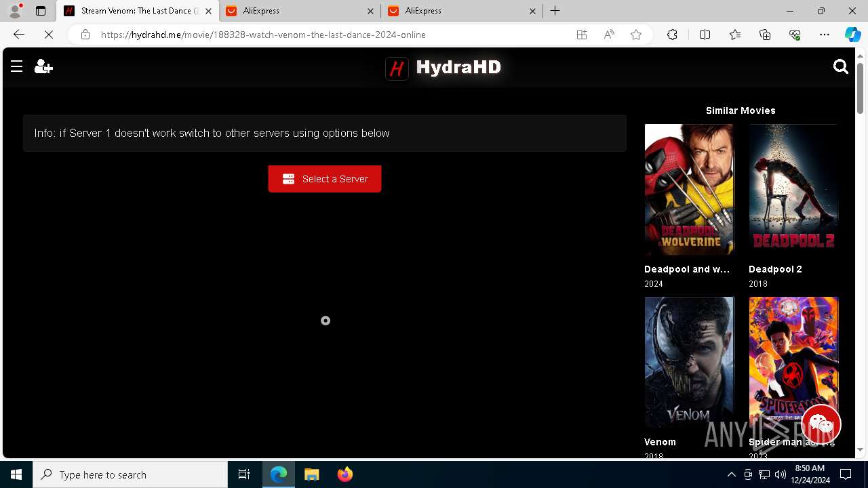Switch to the Stream Venom browser tab

tap(138, 11)
